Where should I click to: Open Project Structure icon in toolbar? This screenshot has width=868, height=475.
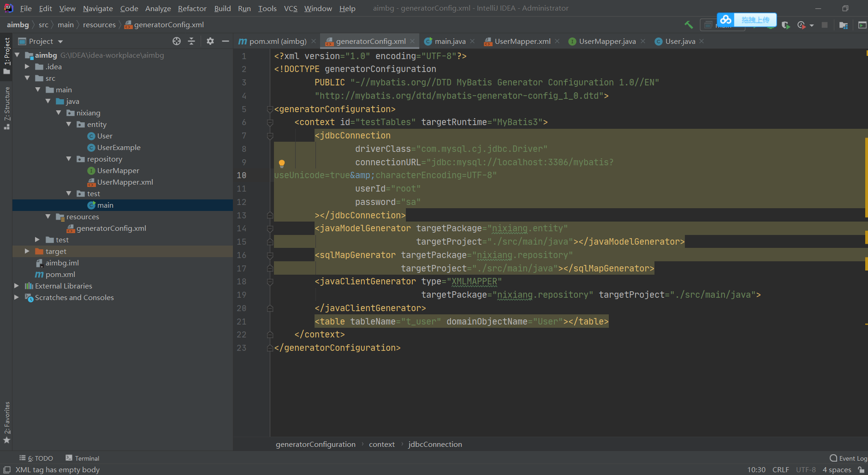tap(844, 25)
